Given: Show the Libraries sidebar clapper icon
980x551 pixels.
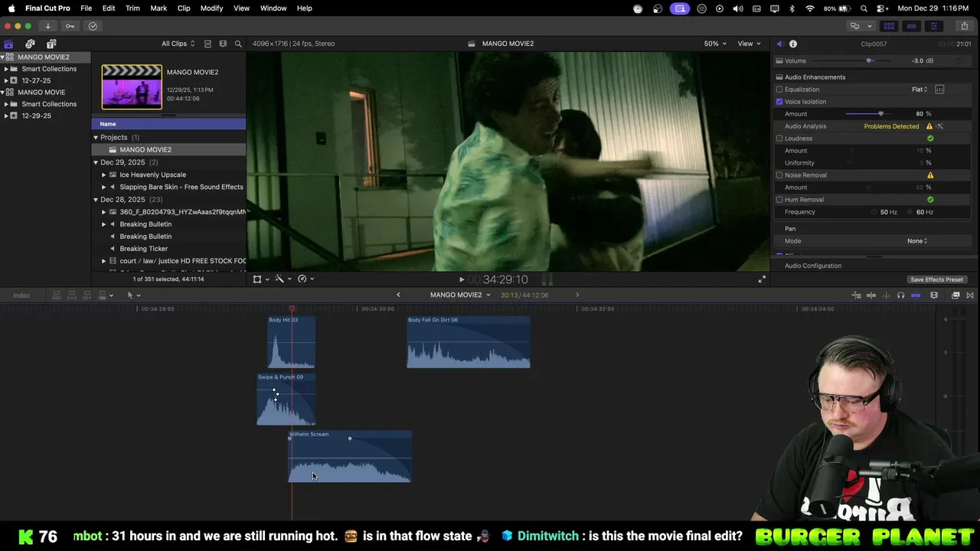Looking at the screenshot, I should coord(8,44).
